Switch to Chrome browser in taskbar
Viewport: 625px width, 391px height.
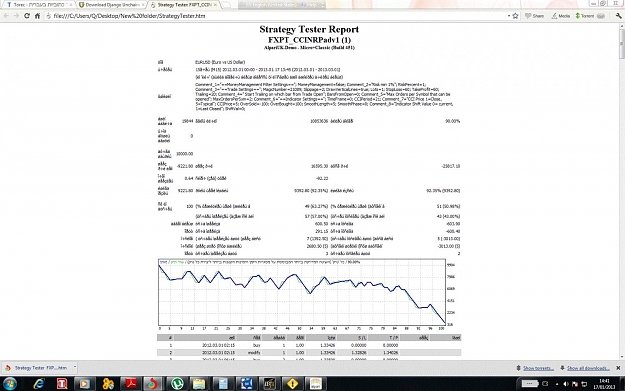point(152,384)
